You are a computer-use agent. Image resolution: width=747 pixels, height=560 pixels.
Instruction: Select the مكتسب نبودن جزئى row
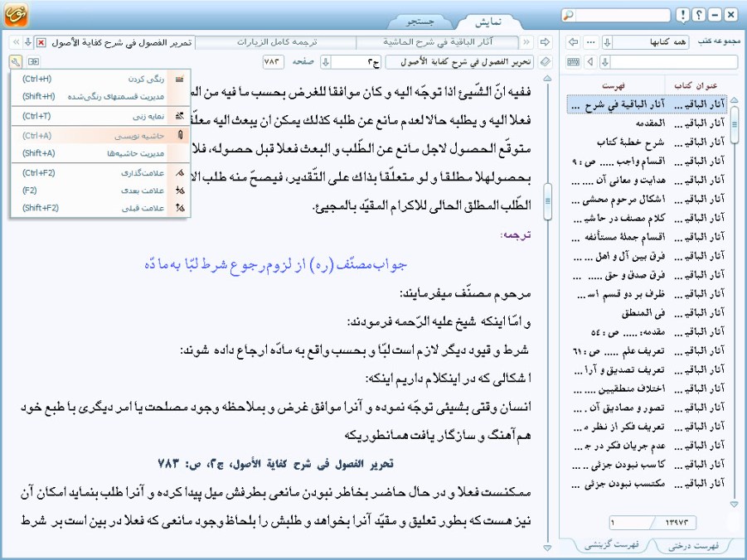(x=648, y=484)
